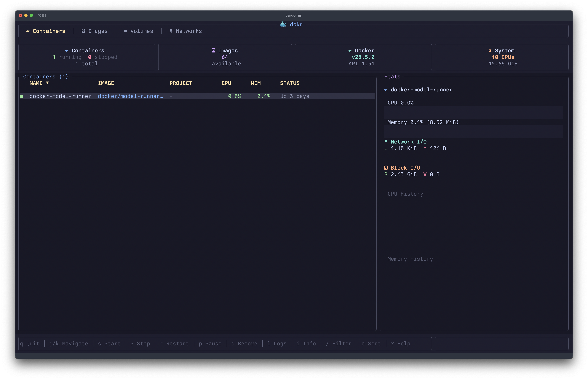The width and height of the screenshot is (588, 379).
Task: Click the green running status dot
Action: [22, 96]
